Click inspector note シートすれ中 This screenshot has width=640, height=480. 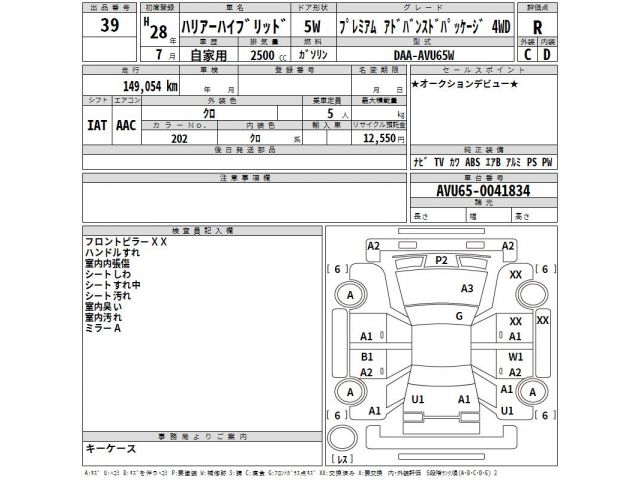click(x=113, y=285)
